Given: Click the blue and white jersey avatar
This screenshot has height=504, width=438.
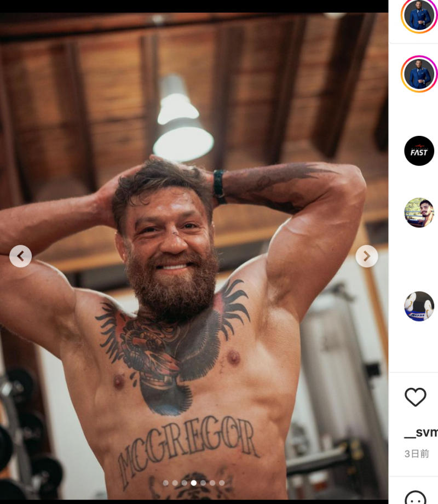Looking at the screenshot, I should click(x=419, y=306).
